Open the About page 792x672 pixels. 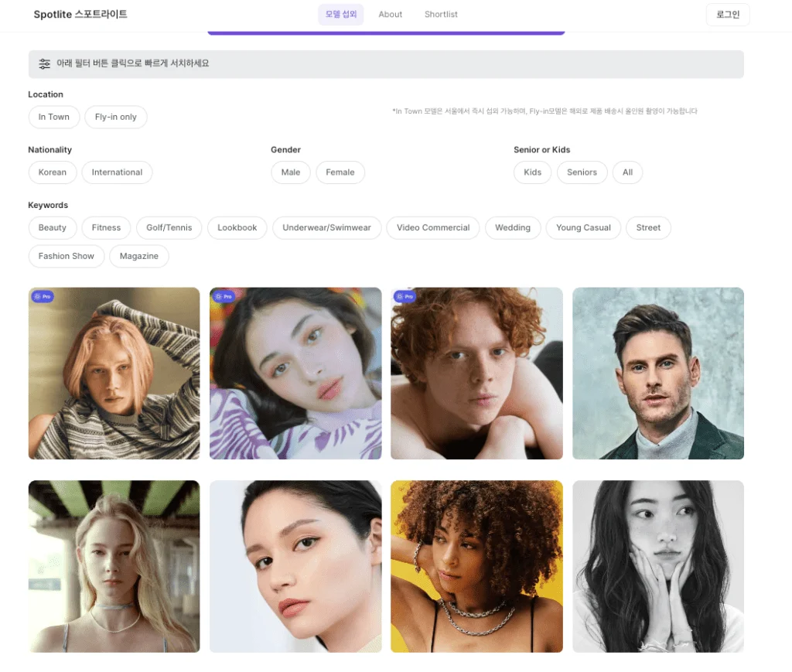coord(391,15)
